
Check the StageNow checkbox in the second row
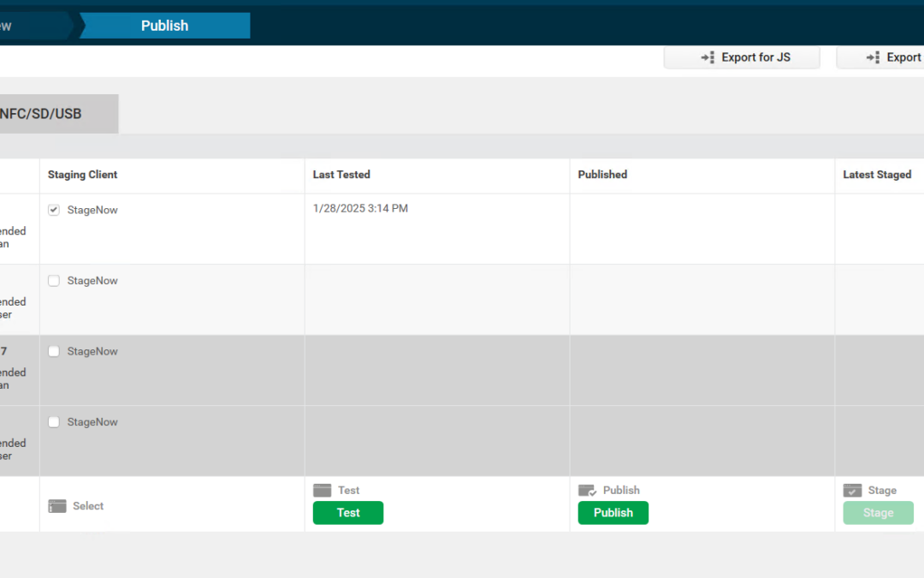(x=54, y=281)
